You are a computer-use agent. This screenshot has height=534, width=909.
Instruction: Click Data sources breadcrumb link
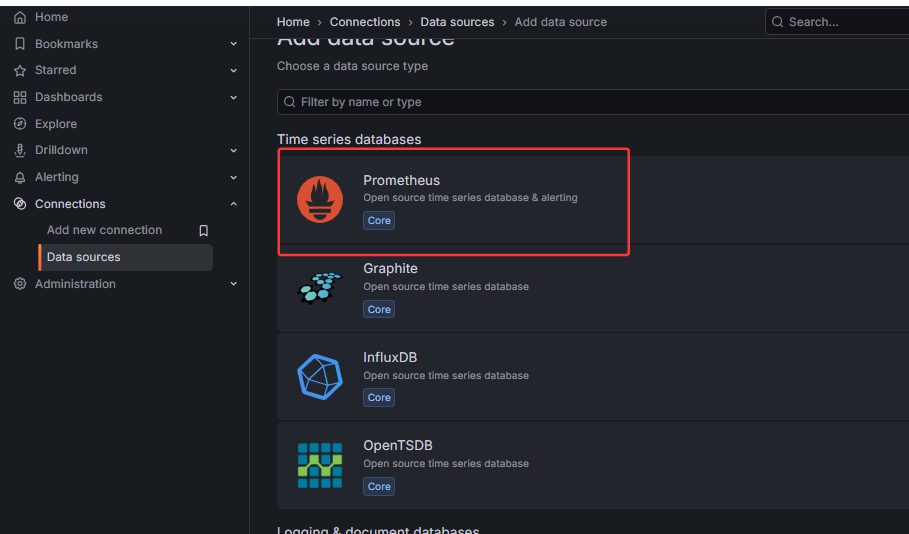point(457,22)
